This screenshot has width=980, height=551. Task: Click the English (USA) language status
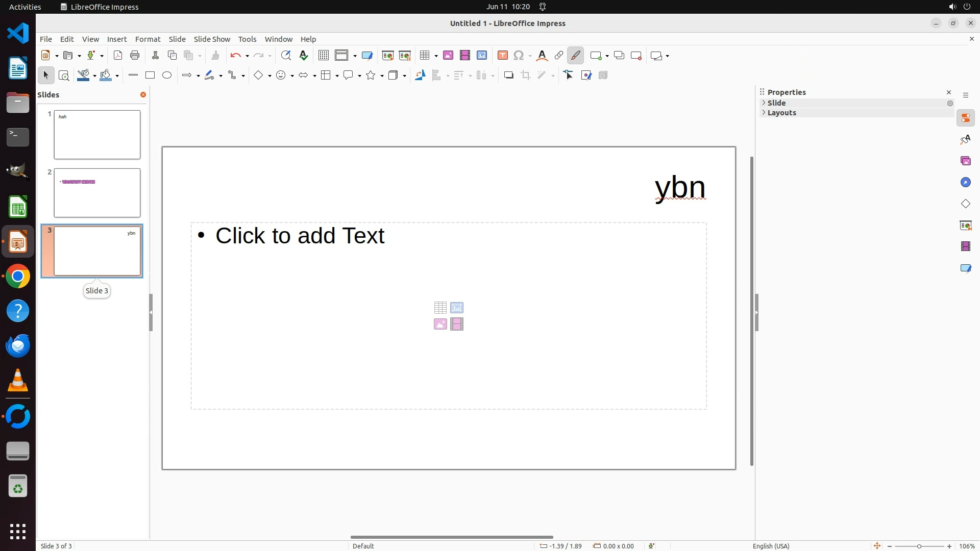[771, 546]
